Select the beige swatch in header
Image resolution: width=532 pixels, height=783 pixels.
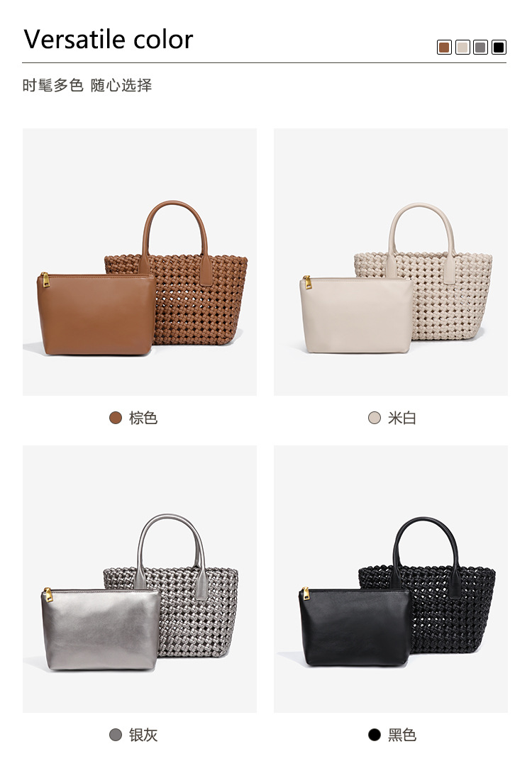[462, 48]
